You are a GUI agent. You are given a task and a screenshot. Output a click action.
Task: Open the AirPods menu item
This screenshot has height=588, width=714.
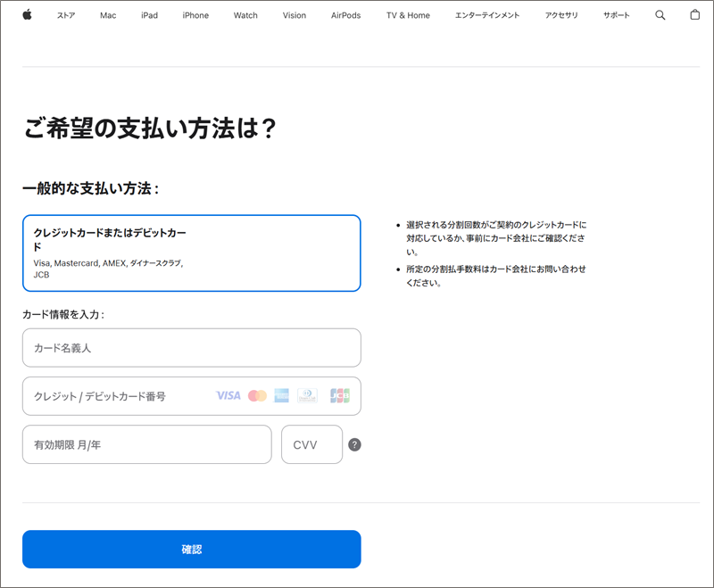point(346,15)
